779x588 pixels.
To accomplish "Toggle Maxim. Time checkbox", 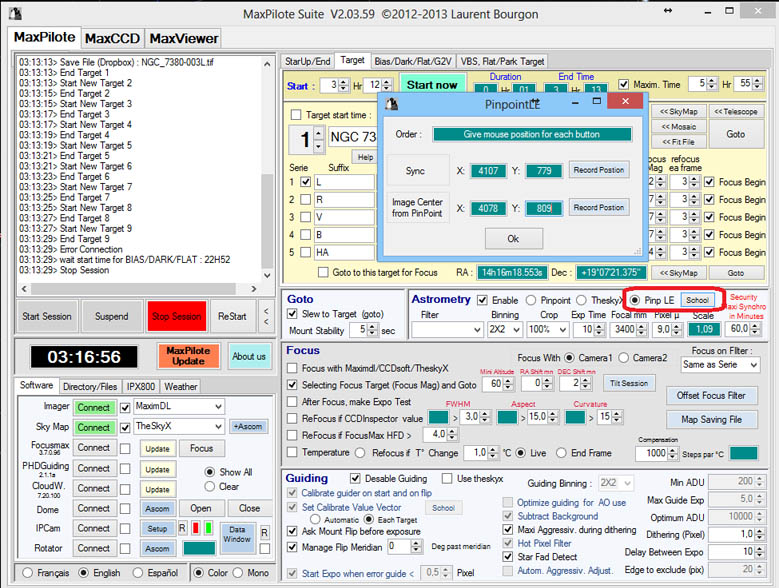I will pyautogui.click(x=623, y=84).
